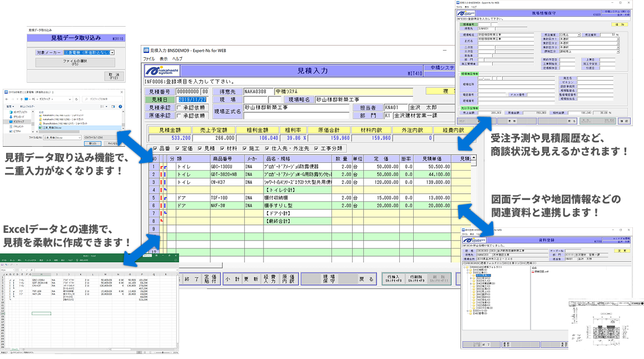The width and height of the screenshot is (644, 359).
Task: Click the Nakahashi System logo
Action: point(161,71)
